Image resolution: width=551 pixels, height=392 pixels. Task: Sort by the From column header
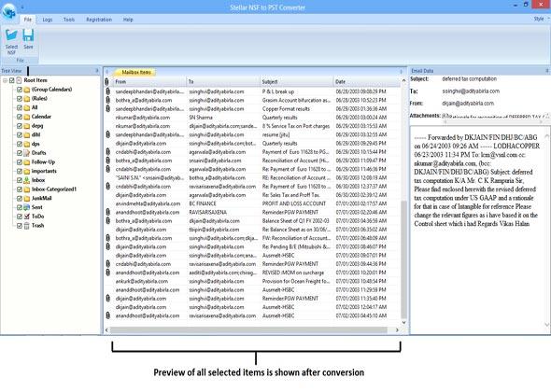tap(149, 82)
